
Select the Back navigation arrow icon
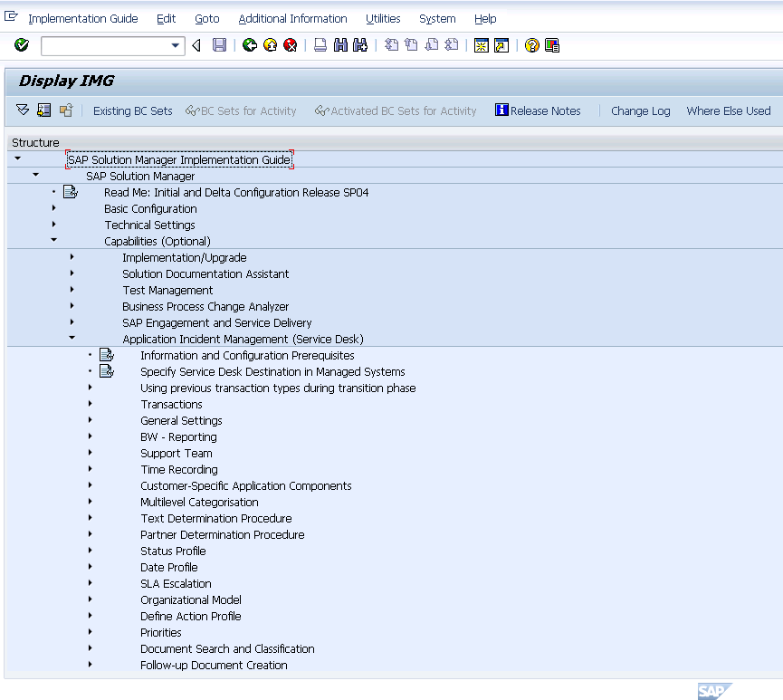[196, 44]
